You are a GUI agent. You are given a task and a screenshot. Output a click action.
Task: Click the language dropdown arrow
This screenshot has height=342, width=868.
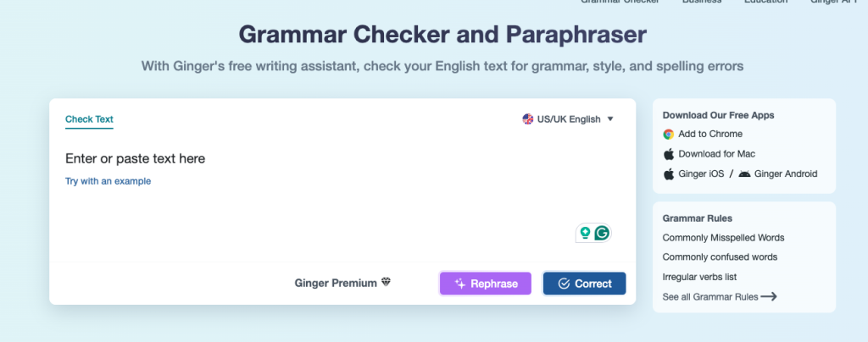coord(610,119)
